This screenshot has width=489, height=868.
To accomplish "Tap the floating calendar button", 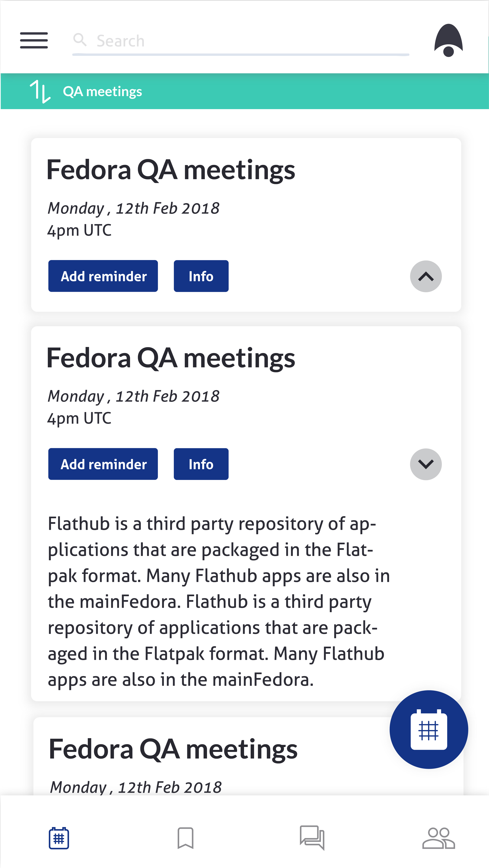I will coord(429,729).
